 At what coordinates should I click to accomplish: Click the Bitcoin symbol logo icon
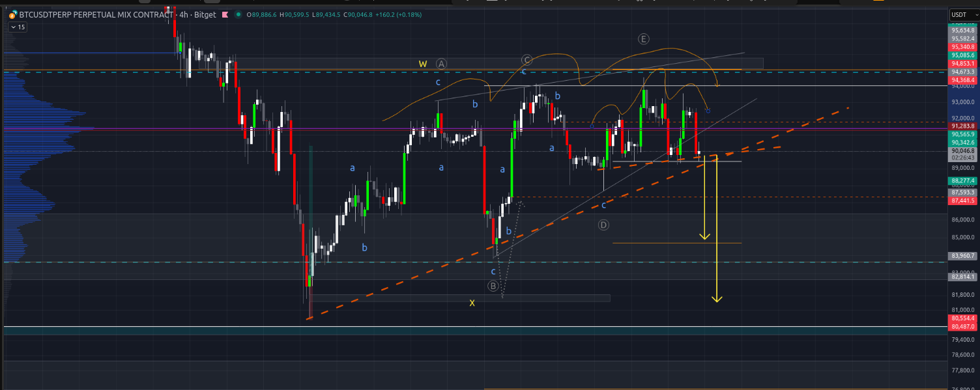[12, 14]
